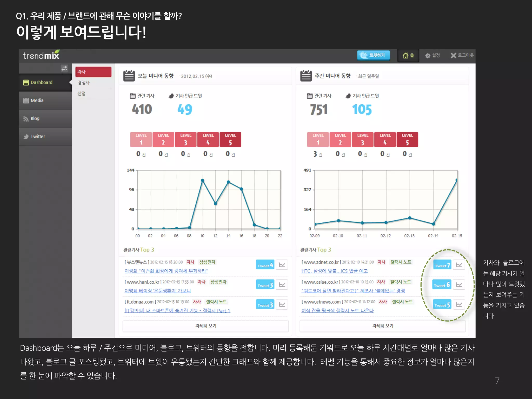The image size is (532, 399).
Task: Open 이명희 베이징 article link
Action: click(x=157, y=291)
